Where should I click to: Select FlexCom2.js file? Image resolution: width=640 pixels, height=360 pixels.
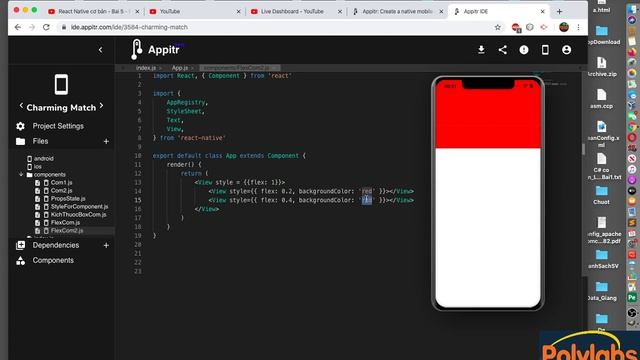tap(67, 231)
